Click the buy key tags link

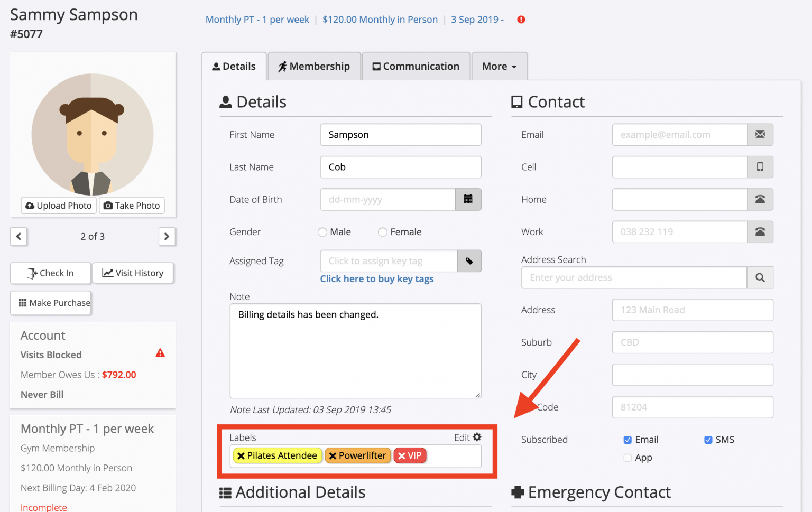coord(377,279)
